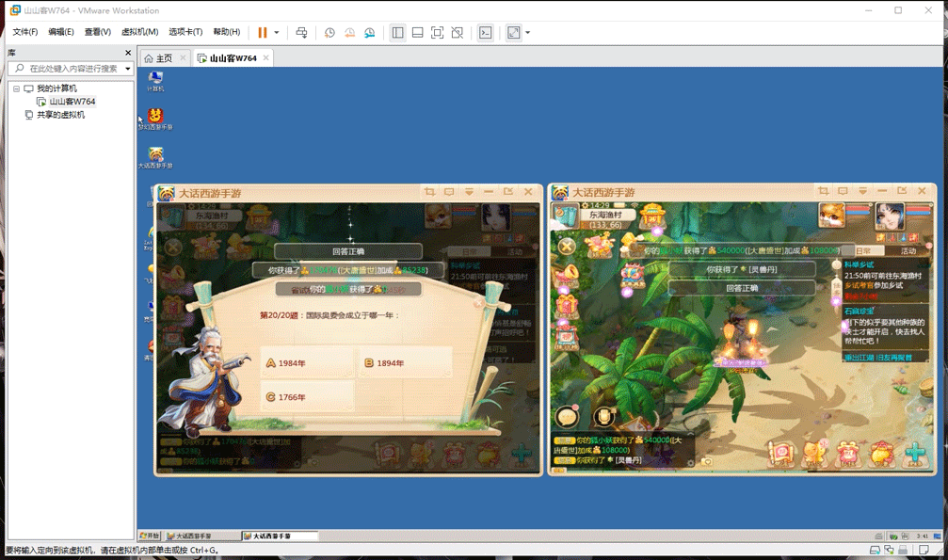The image size is (948, 560).
Task: Close the 山山客W764 tab
Action: 265,58
